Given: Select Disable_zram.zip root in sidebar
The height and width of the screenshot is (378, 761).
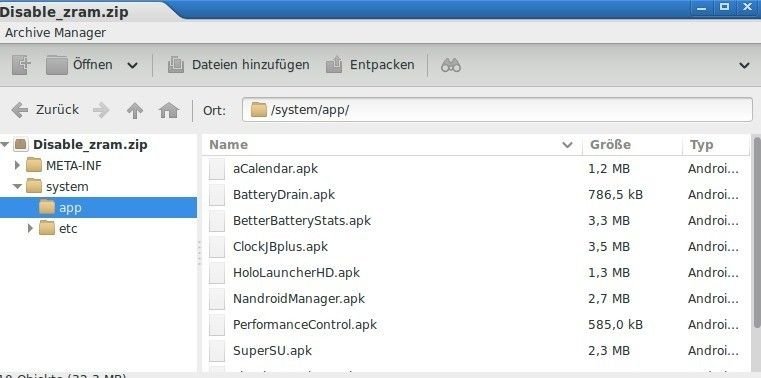Looking at the screenshot, I should coord(90,145).
